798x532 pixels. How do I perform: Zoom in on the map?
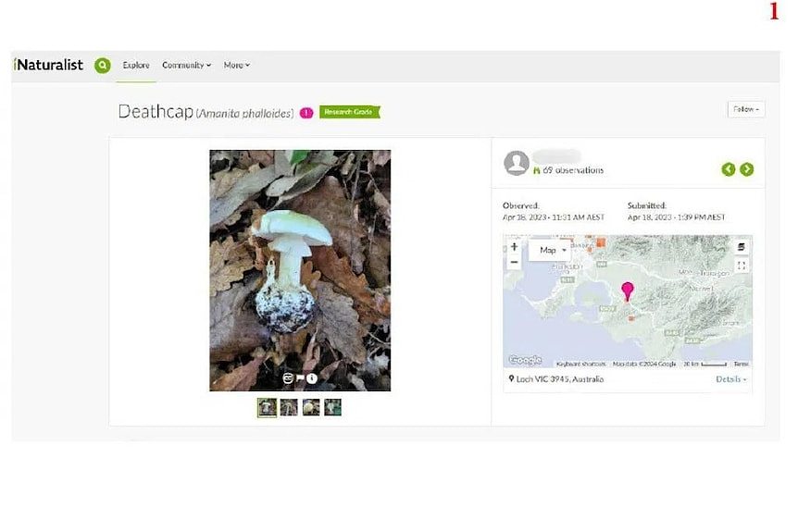[514, 247]
